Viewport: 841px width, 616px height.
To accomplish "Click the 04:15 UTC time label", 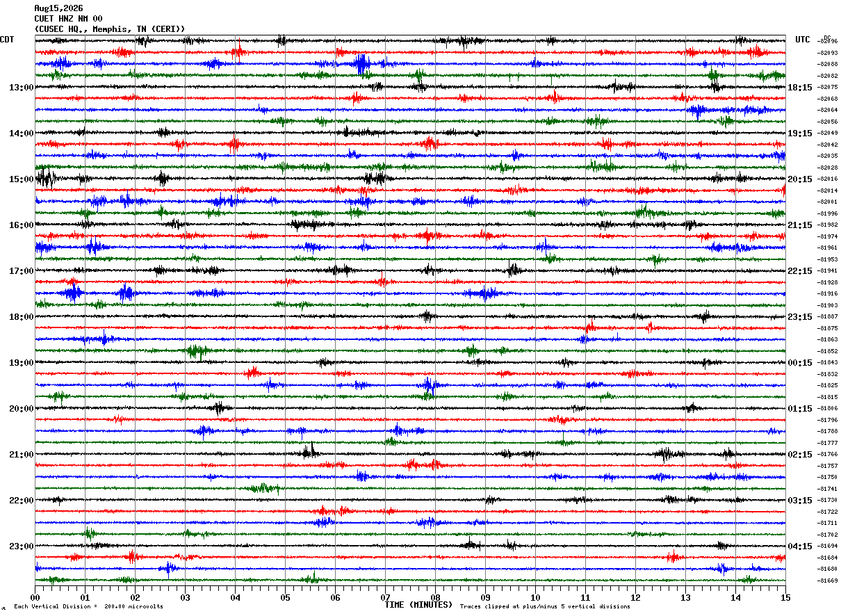I will click(800, 546).
